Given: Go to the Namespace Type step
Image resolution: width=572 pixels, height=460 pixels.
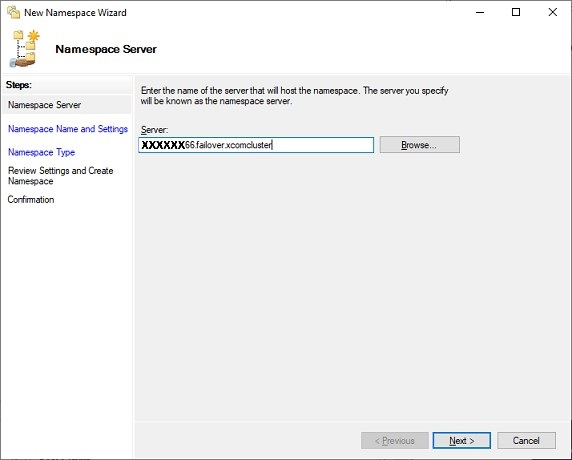Looking at the screenshot, I should coord(42,152).
